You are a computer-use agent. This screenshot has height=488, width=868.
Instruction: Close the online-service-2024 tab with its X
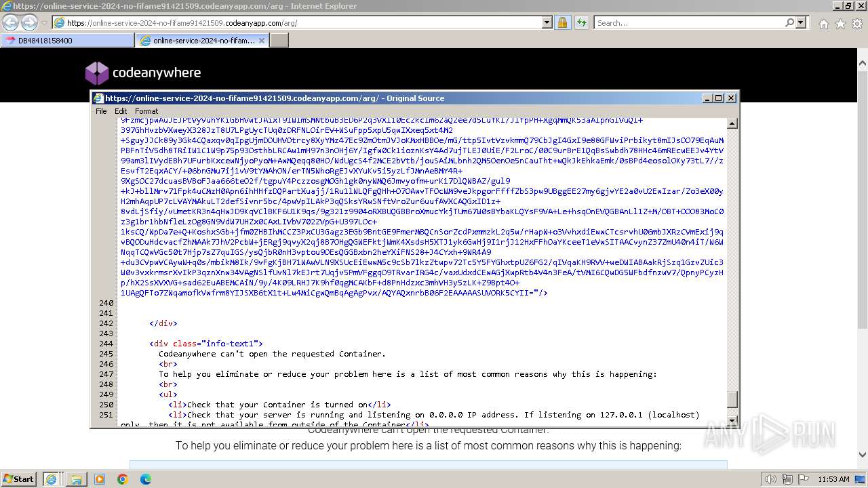coord(263,41)
